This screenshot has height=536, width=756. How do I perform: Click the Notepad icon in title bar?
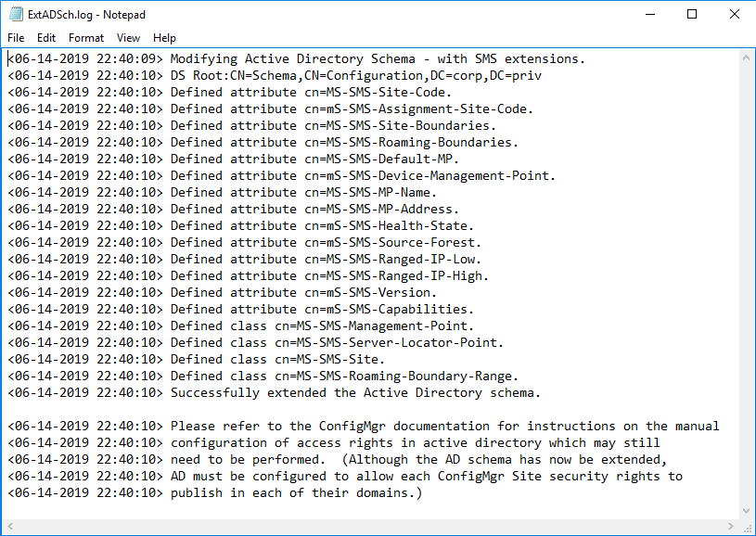click(x=15, y=15)
